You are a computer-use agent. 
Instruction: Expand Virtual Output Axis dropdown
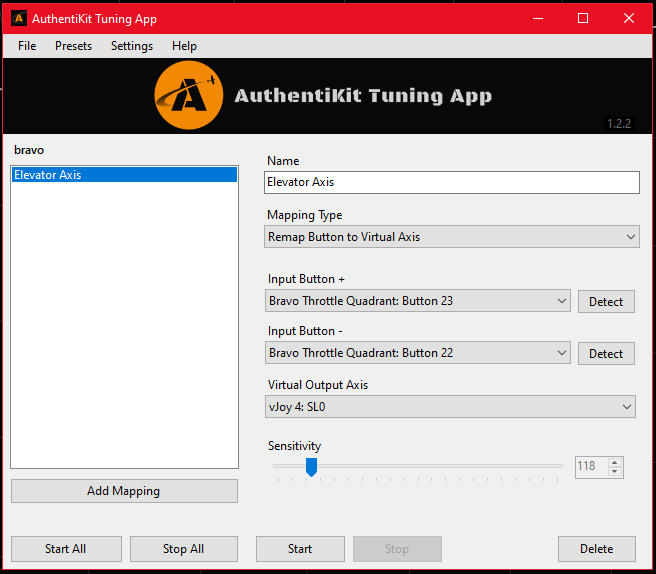450,407
